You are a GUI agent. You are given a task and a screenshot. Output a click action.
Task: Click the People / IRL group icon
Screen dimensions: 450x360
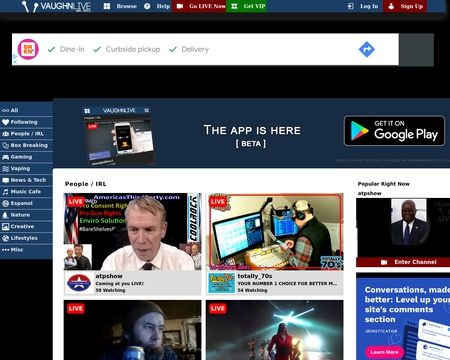[5, 134]
